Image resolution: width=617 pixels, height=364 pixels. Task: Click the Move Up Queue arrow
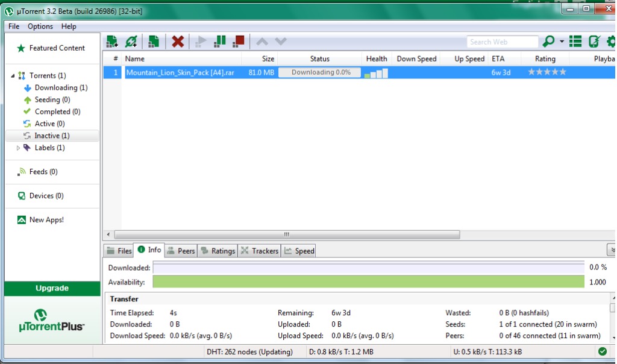click(x=262, y=42)
